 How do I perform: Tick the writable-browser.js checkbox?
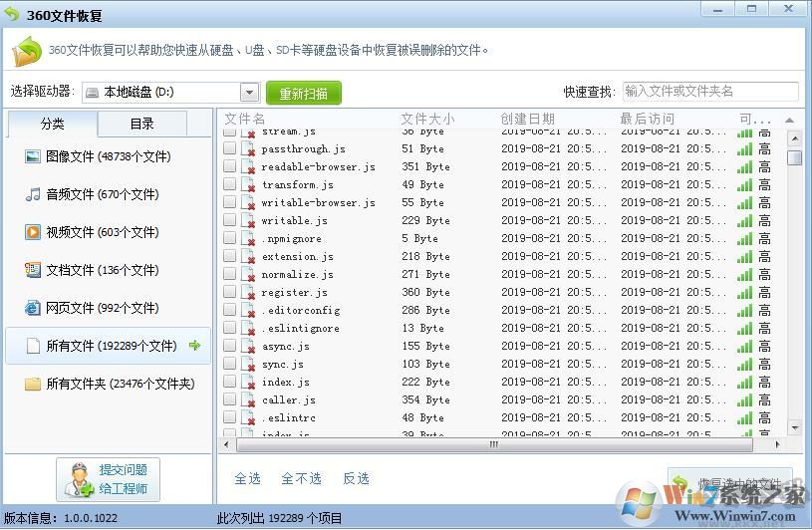pos(229,202)
